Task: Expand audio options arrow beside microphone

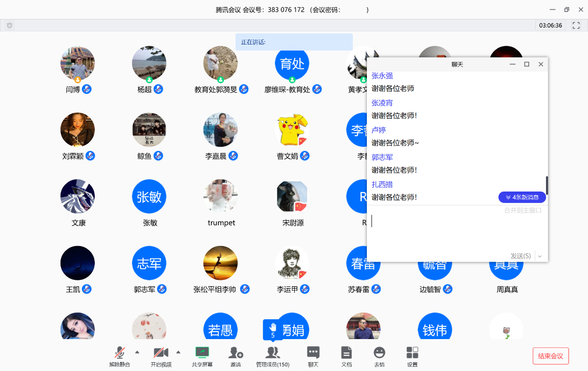Action: 137,351
